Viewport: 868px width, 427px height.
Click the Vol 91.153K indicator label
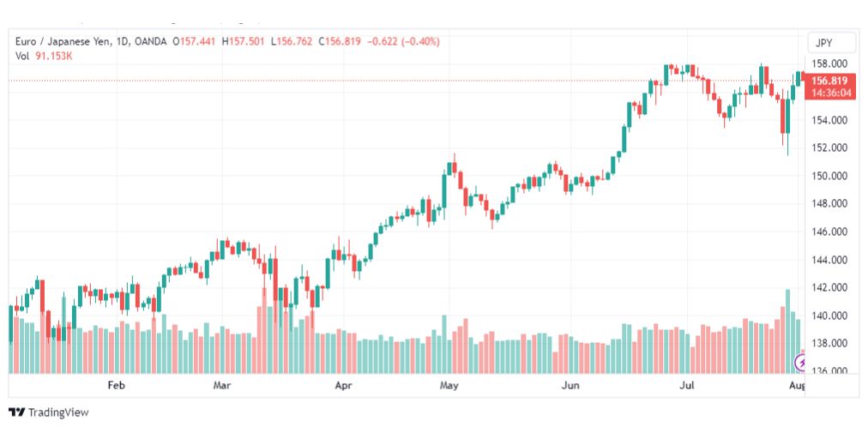[44, 56]
